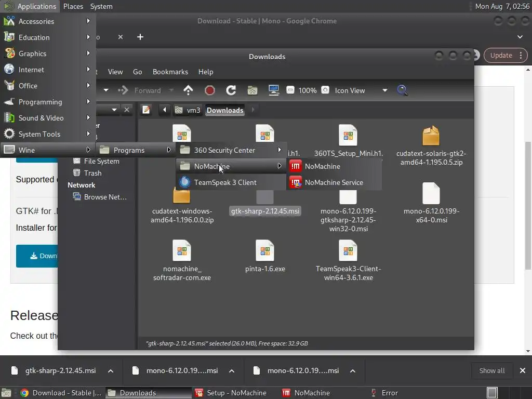Viewport: 532px width, 399px height.
Task: Close the Chrome downloads bar
Action: point(523,371)
